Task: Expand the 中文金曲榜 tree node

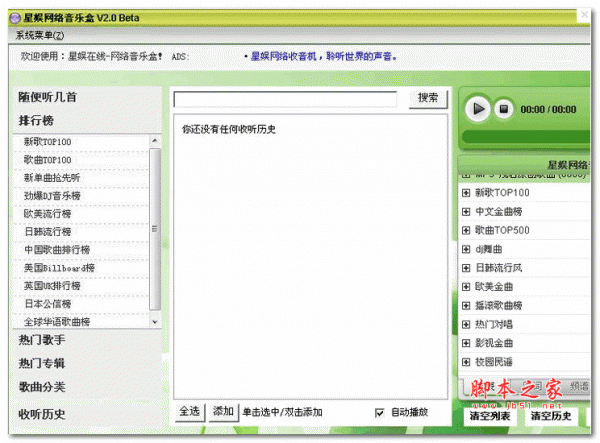Action: [x=466, y=212]
